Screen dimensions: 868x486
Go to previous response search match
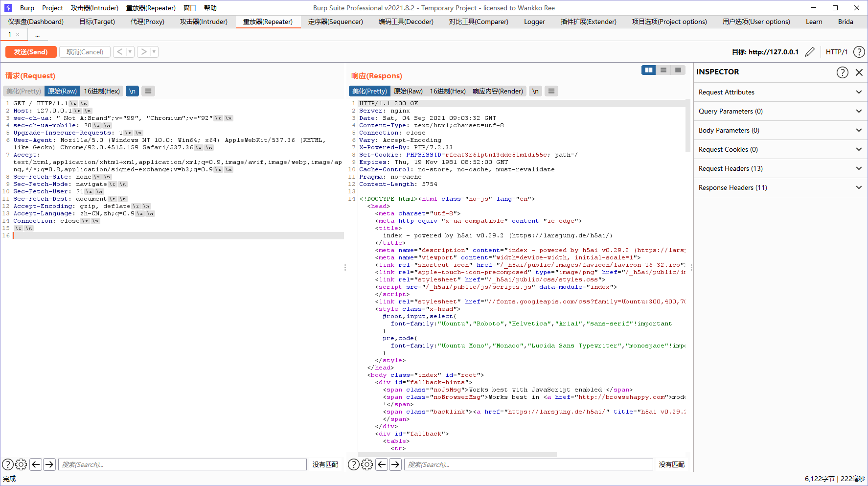(382, 464)
